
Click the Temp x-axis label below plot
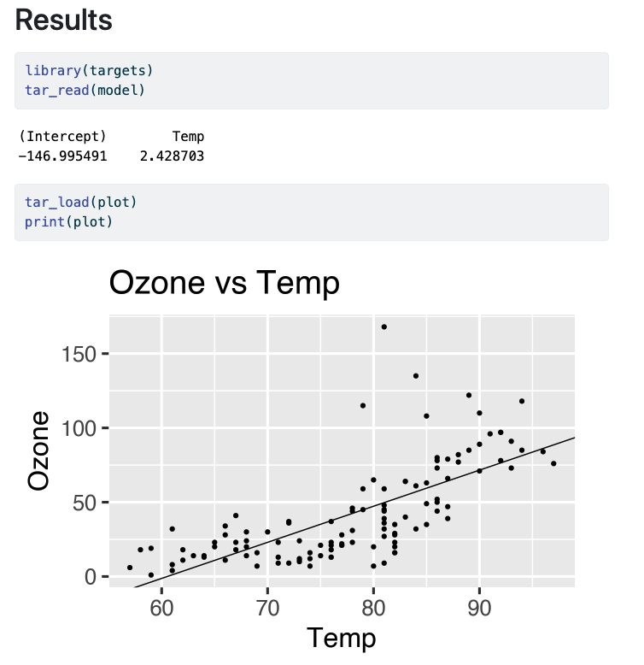[x=342, y=637]
